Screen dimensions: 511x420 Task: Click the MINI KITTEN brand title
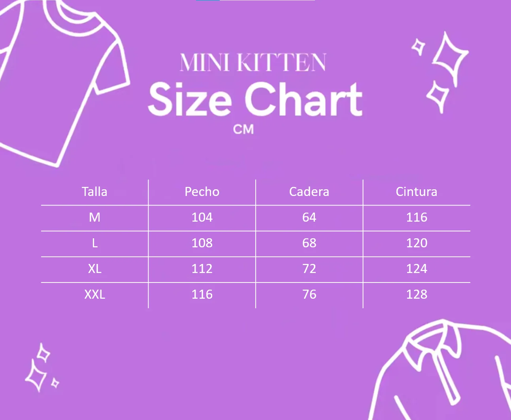pyautogui.click(x=253, y=63)
